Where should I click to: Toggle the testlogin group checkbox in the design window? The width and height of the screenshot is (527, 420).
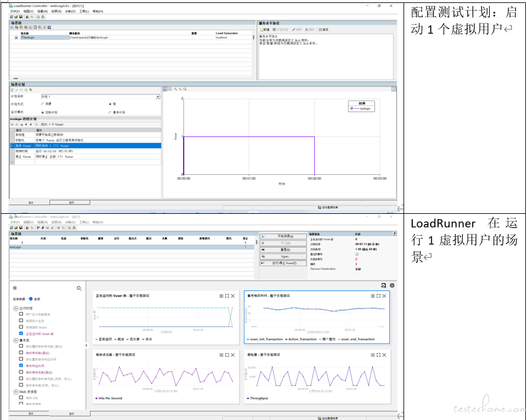(16, 38)
